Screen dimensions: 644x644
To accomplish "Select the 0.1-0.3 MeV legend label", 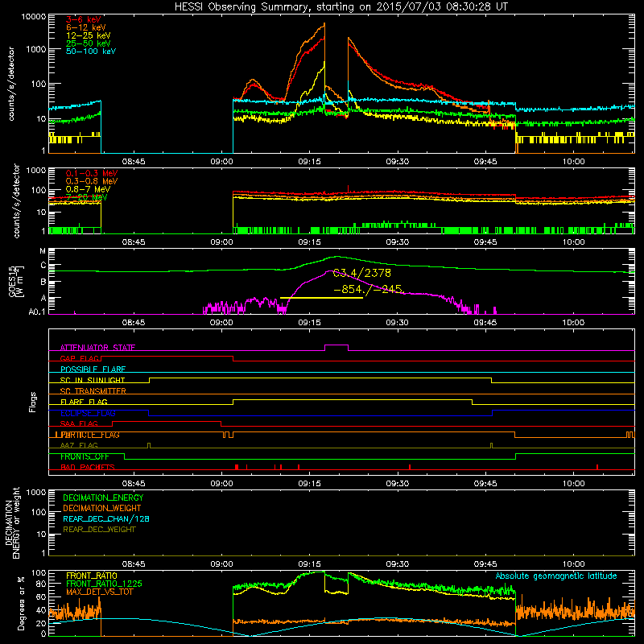I will pyautogui.click(x=92, y=173).
